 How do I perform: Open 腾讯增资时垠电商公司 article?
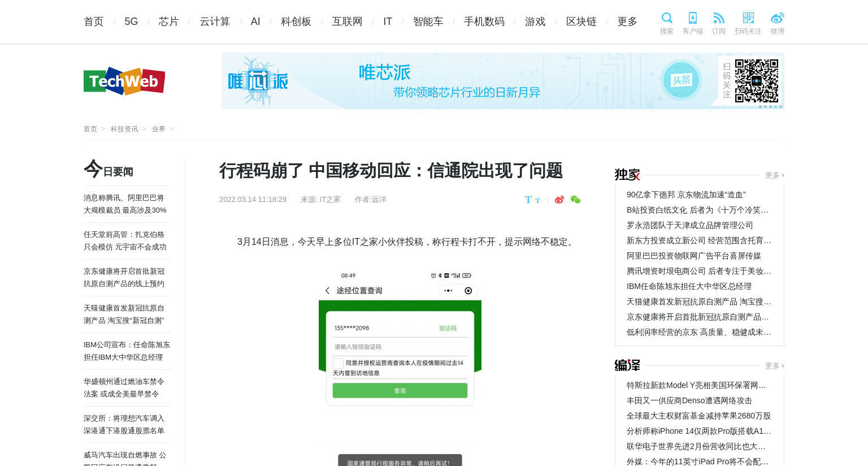point(698,271)
